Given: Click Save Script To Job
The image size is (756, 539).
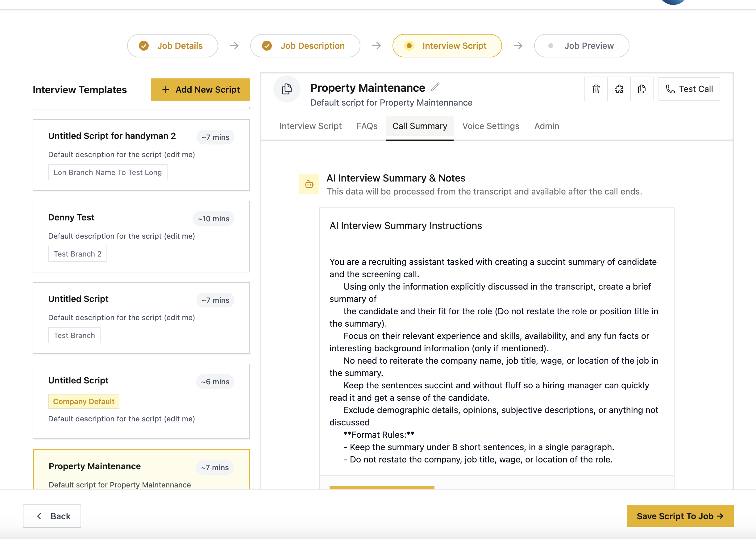Looking at the screenshot, I should pos(680,516).
